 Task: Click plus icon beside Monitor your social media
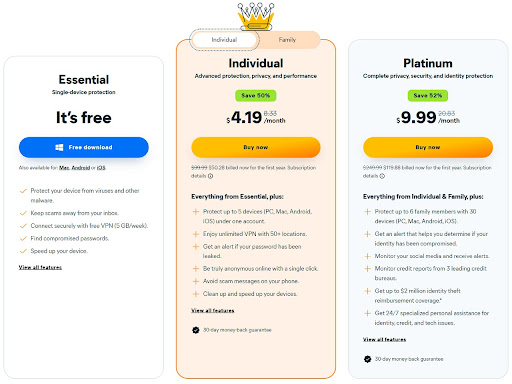(x=367, y=256)
